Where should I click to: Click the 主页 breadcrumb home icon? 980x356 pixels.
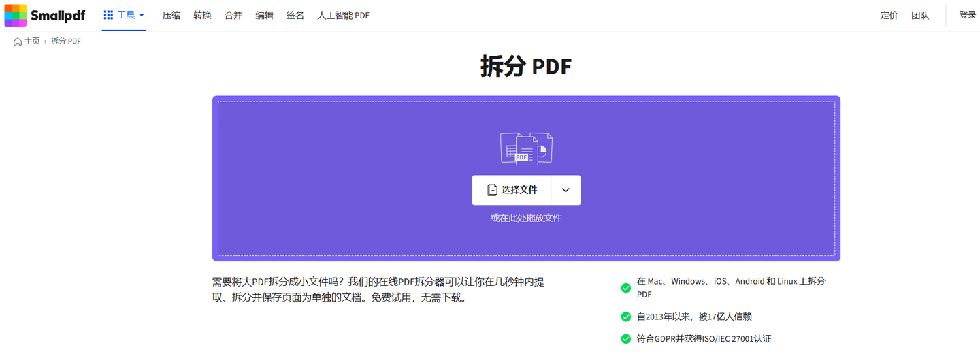pyautogui.click(x=18, y=42)
